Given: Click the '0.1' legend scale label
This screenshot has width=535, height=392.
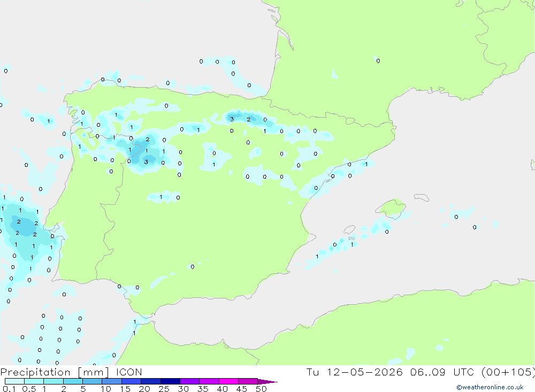Looking at the screenshot, I should pos(9,389).
